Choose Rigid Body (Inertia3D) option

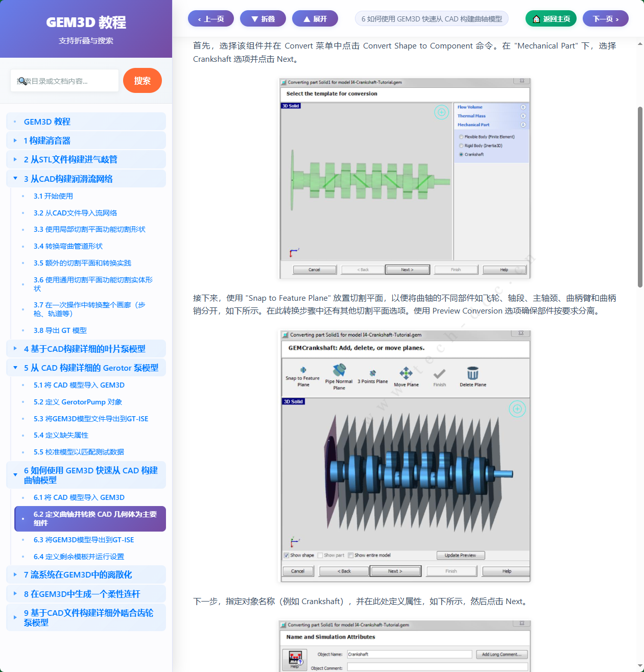click(461, 146)
